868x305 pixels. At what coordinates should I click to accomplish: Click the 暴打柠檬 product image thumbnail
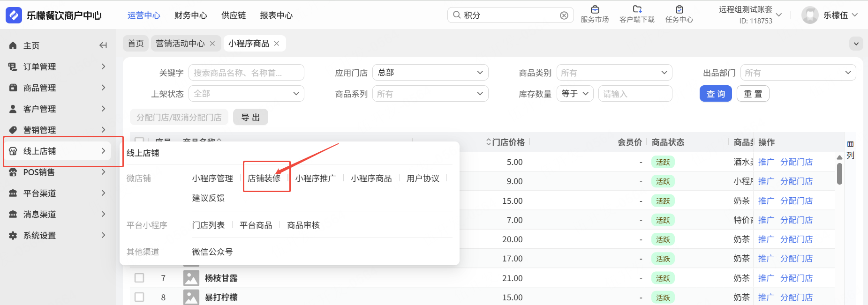pos(191,297)
